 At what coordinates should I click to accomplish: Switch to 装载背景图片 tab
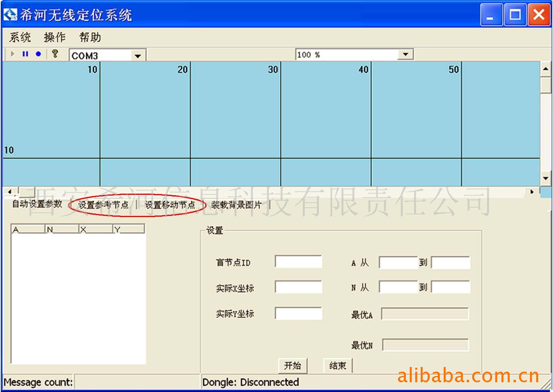(x=236, y=205)
